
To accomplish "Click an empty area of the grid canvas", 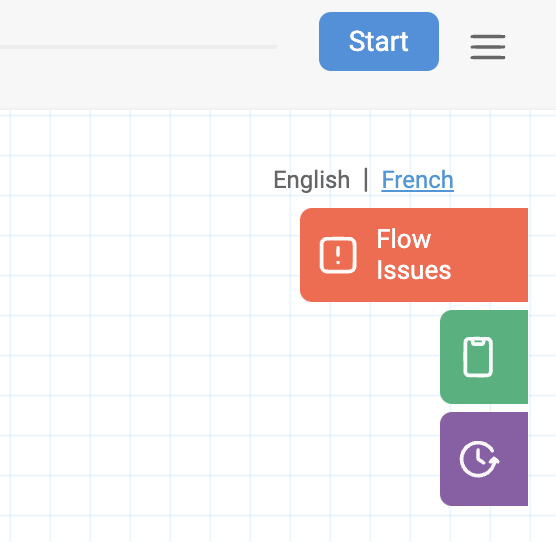I will point(142,319).
